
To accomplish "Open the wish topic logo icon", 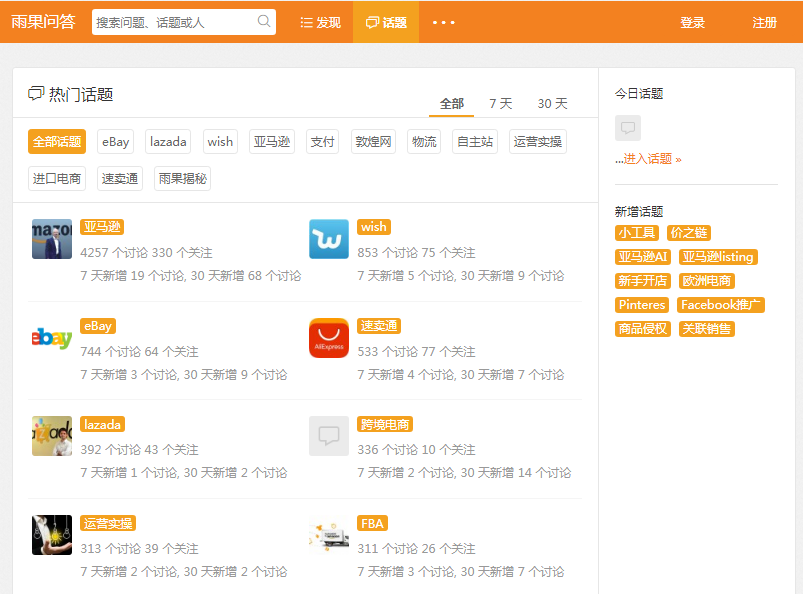I will pyautogui.click(x=329, y=239).
